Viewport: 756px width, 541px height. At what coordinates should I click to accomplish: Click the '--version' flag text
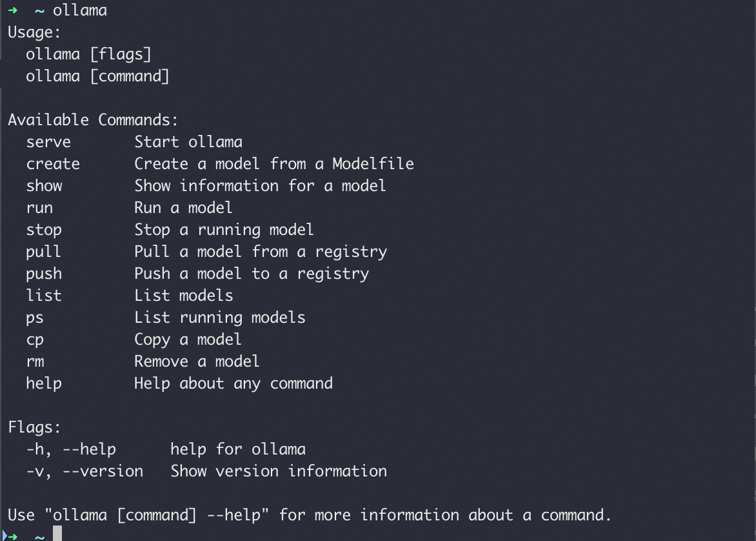coord(103,471)
